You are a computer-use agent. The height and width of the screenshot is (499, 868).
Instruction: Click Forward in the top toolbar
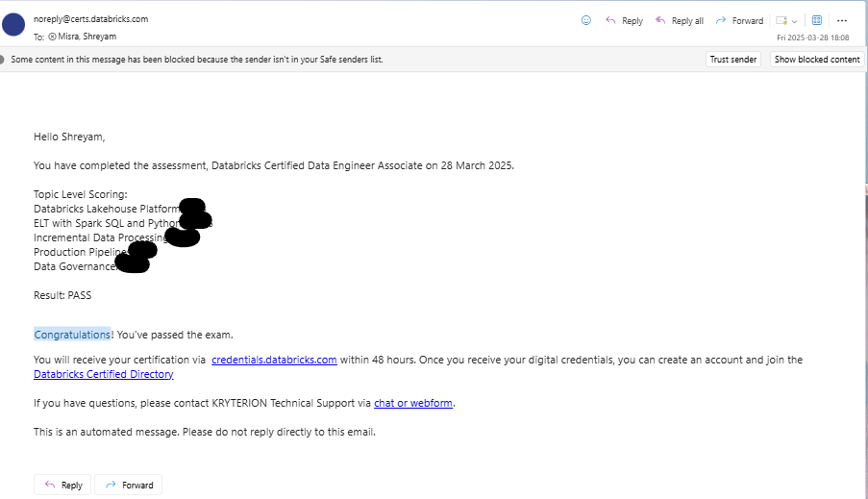pyautogui.click(x=739, y=20)
